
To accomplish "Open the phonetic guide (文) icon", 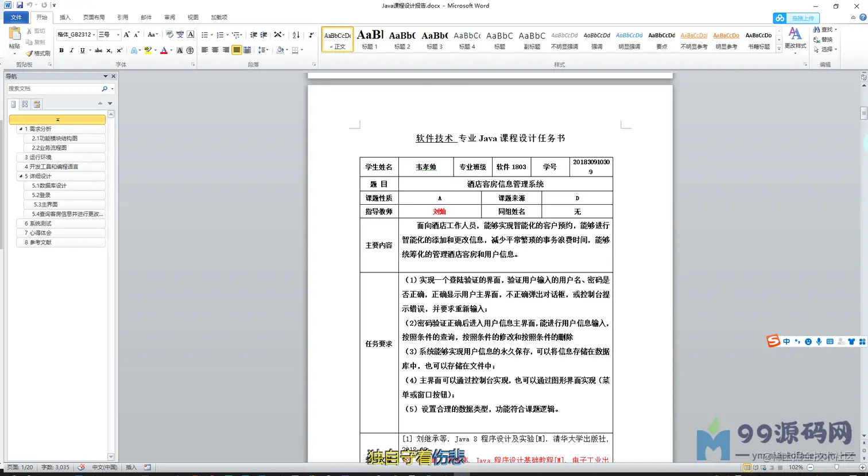I will pos(180,34).
